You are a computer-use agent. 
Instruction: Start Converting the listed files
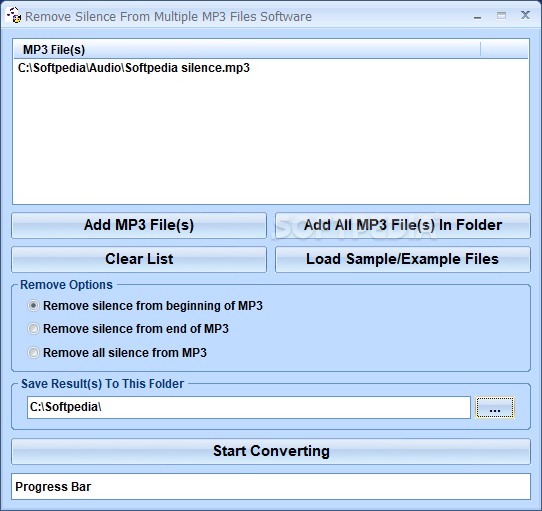tap(271, 451)
